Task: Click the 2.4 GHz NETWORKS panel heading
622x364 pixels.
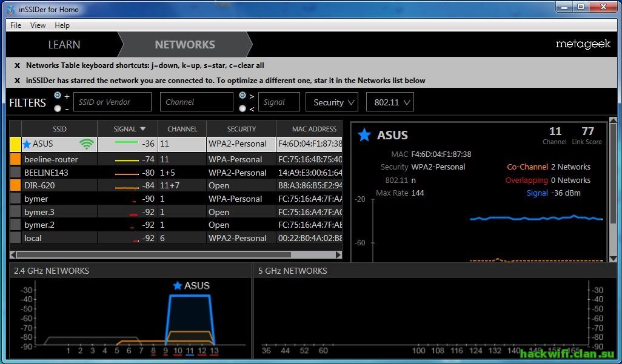Action: [52, 271]
